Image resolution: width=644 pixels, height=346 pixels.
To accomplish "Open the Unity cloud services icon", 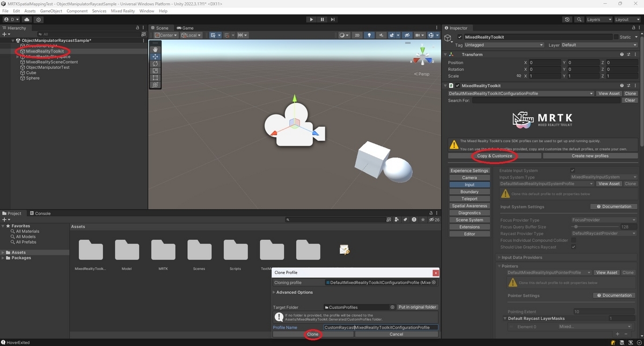I will (27, 19).
